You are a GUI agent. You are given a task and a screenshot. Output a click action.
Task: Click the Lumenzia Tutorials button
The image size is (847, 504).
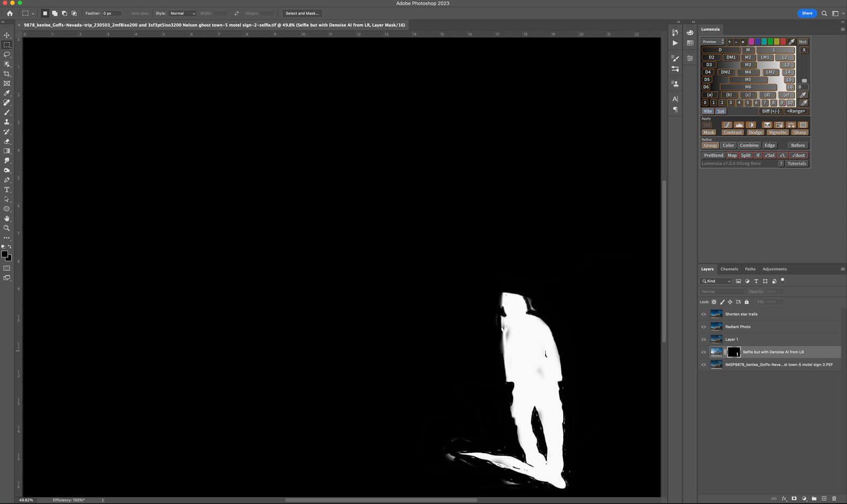point(796,163)
